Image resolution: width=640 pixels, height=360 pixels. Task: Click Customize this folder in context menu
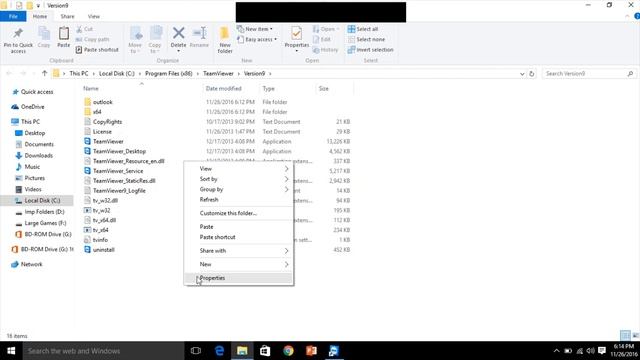[239, 213]
